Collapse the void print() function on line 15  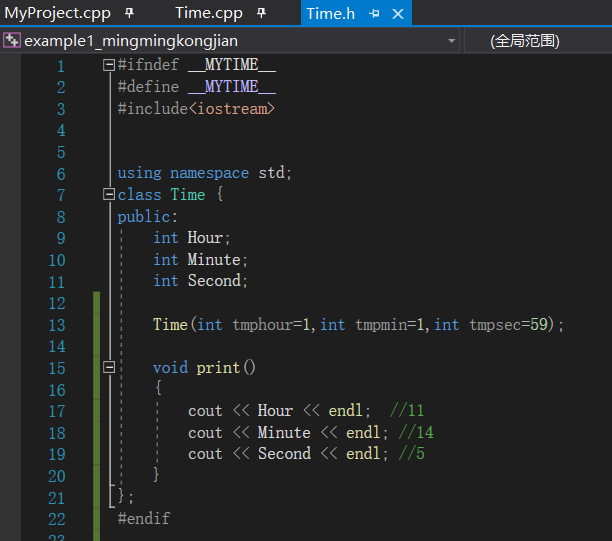pos(109,367)
